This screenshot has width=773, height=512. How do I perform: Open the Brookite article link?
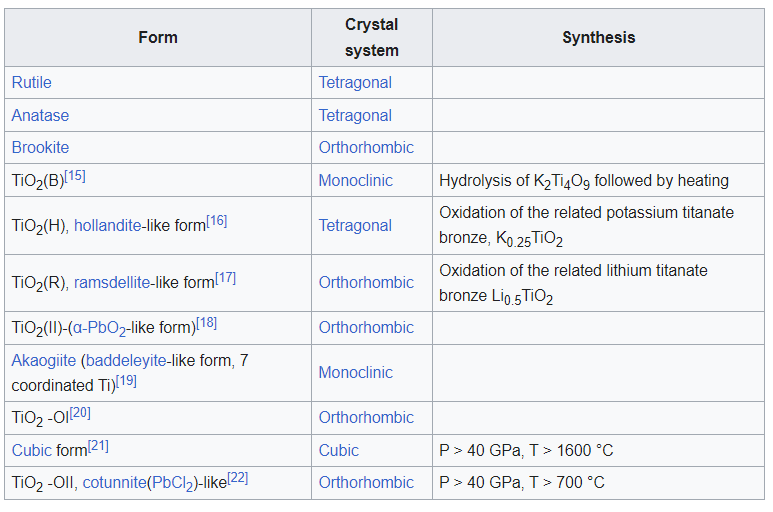[x=40, y=147]
